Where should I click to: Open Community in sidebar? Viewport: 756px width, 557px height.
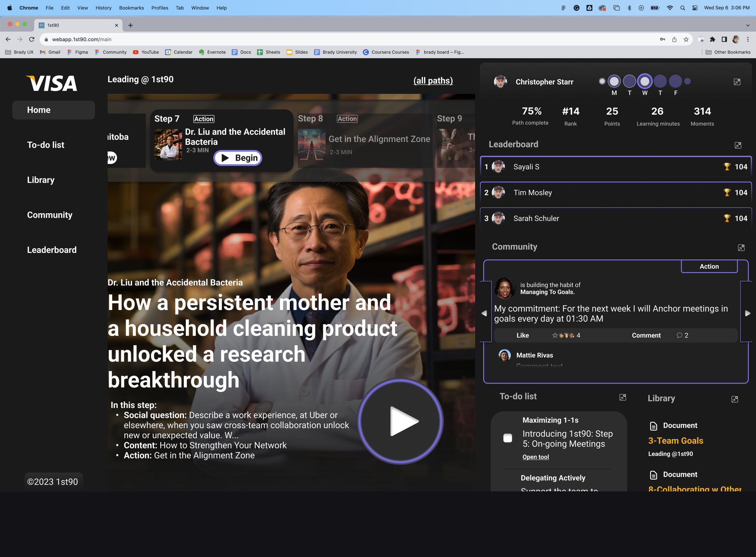[49, 215]
